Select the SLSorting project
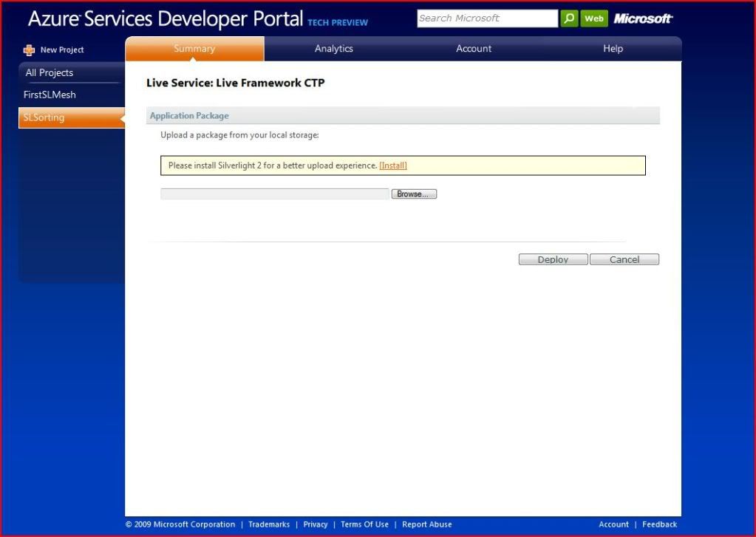Image resolution: width=756 pixels, height=537 pixels. tap(71, 117)
